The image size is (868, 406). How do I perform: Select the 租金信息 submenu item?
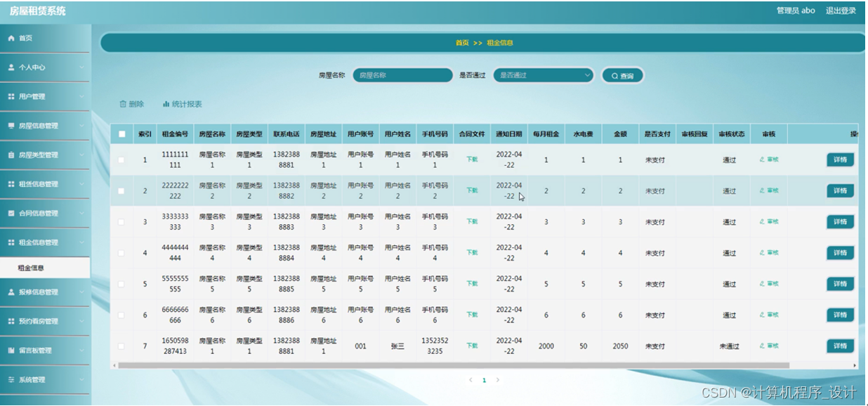[45, 268]
